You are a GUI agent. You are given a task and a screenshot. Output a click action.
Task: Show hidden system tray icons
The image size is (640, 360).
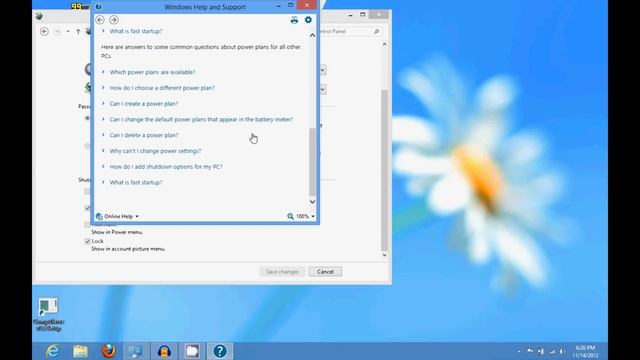pyautogui.click(x=519, y=351)
